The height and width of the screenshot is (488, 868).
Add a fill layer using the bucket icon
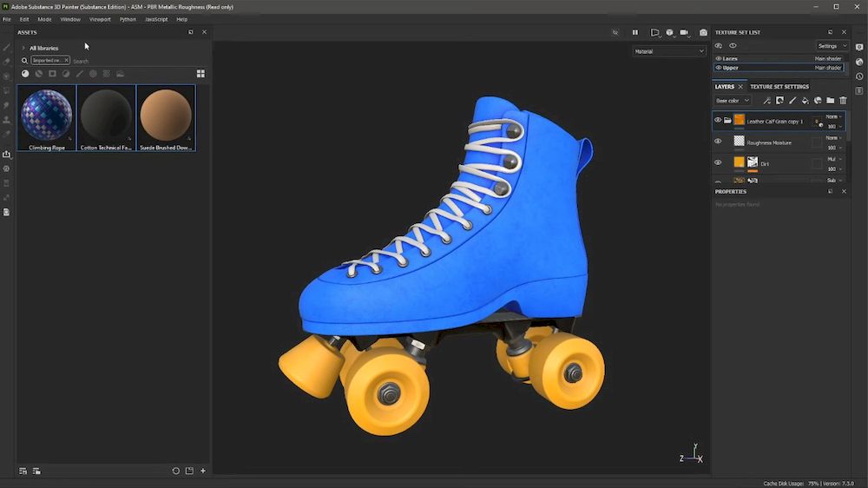(805, 101)
